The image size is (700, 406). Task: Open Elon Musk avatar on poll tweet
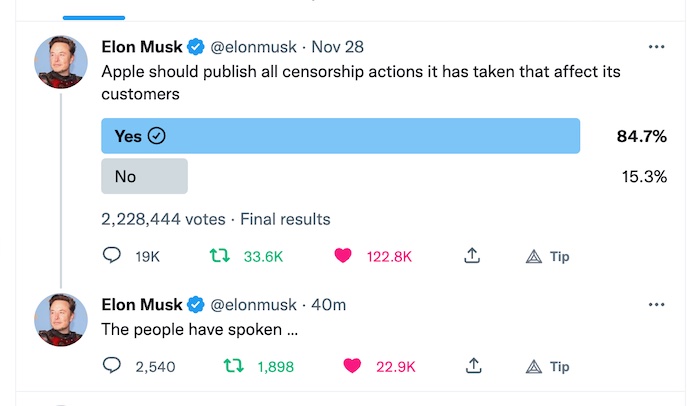click(61, 62)
